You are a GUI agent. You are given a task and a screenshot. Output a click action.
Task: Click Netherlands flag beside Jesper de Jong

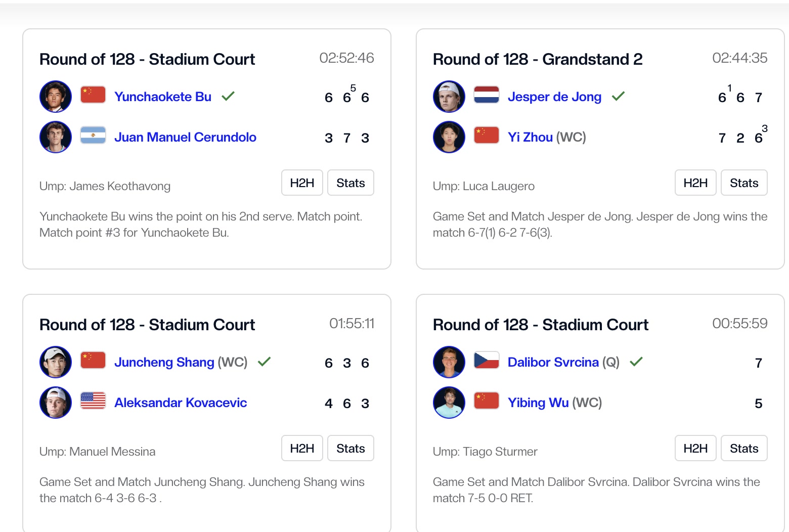pos(487,95)
